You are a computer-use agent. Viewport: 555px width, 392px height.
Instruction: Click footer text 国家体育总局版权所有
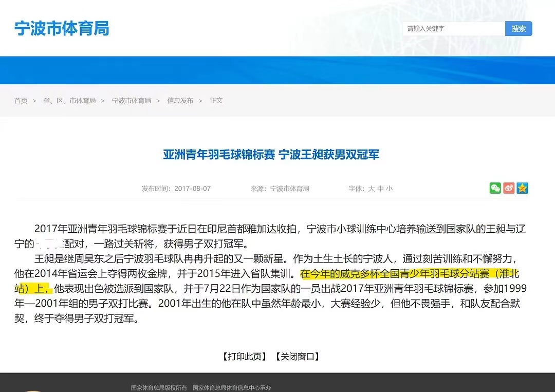159,388
